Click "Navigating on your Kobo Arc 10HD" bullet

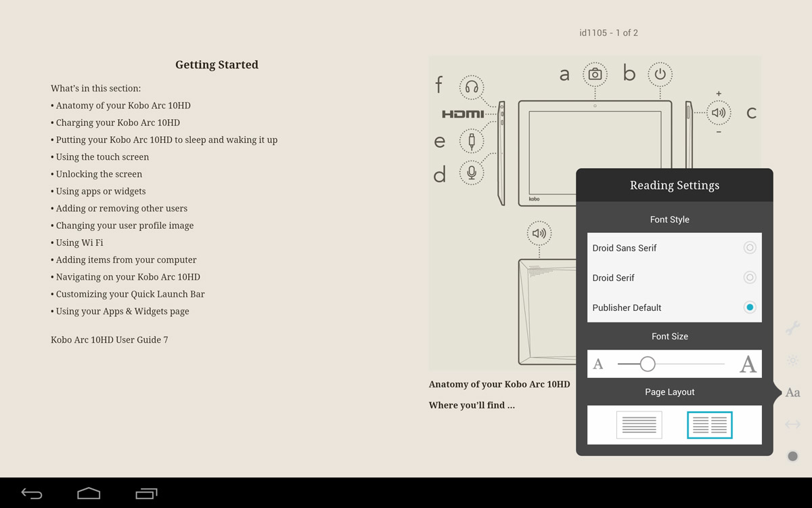point(125,277)
